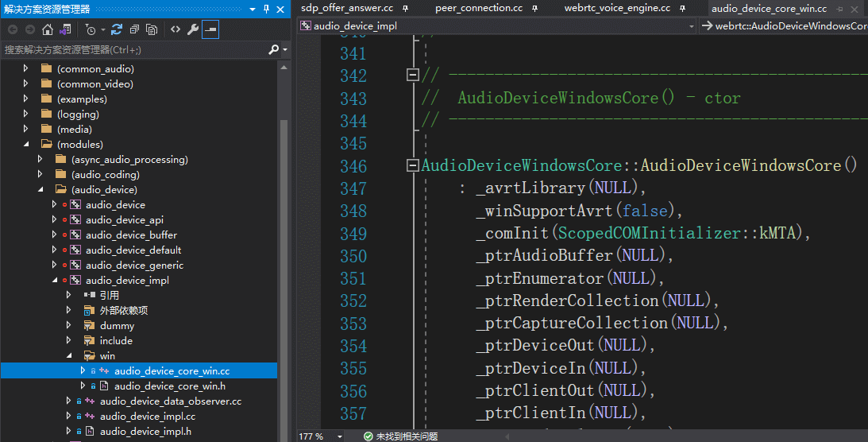Switch to sdp_offer_answer.cc tab

coord(347,8)
